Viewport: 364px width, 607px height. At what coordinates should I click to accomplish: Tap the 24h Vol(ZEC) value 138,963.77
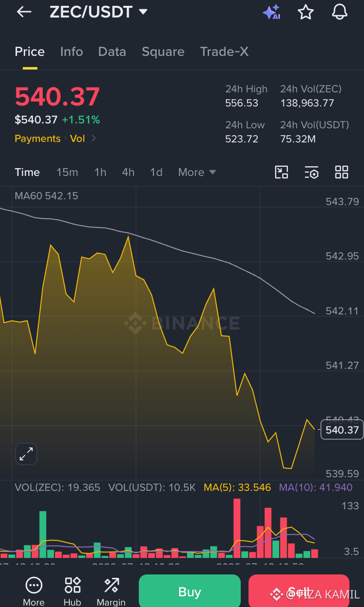click(x=307, y=103)
